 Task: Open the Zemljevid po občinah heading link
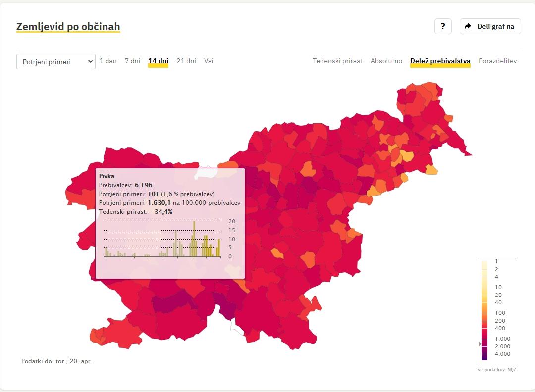pyautogui.click(x=68, y=27)
